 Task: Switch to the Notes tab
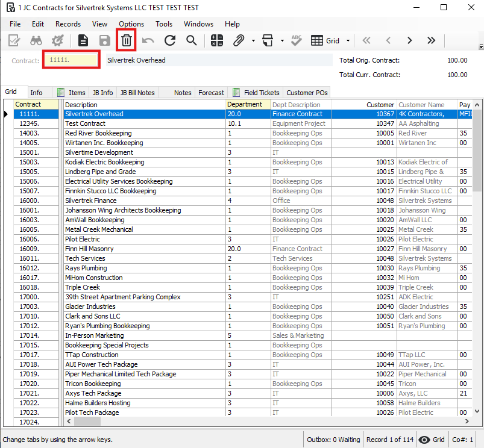(x=177, y=93)
